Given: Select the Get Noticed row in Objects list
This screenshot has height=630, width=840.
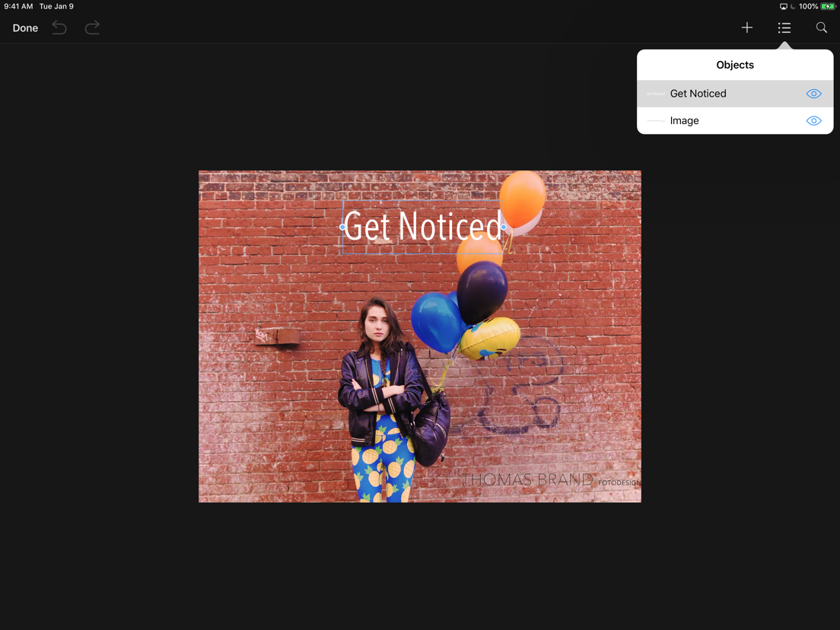Looking at the screenshot, I should pyautogui.click(x=735, y=94).
